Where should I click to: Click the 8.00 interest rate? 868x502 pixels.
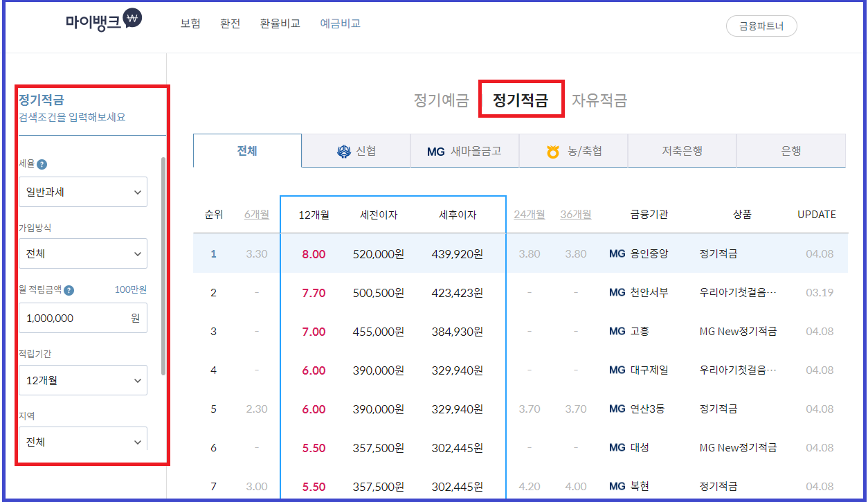point(314,254)
